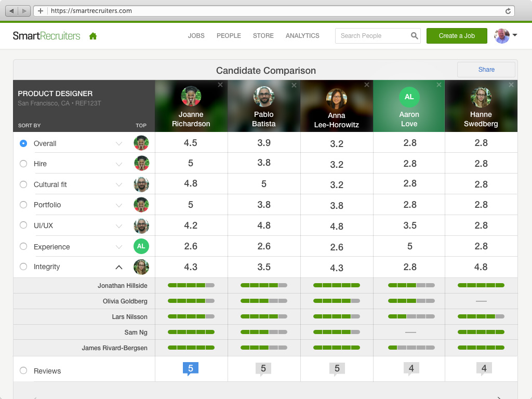
Task: Reload the page icon
Action: point(508,11)
